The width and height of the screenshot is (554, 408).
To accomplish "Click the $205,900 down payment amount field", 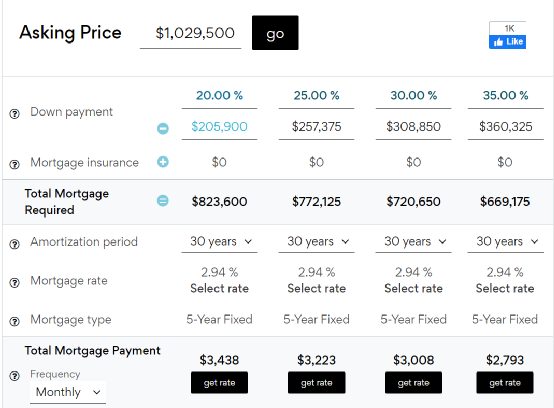I will pyautogui.click(x=219, y=126).
